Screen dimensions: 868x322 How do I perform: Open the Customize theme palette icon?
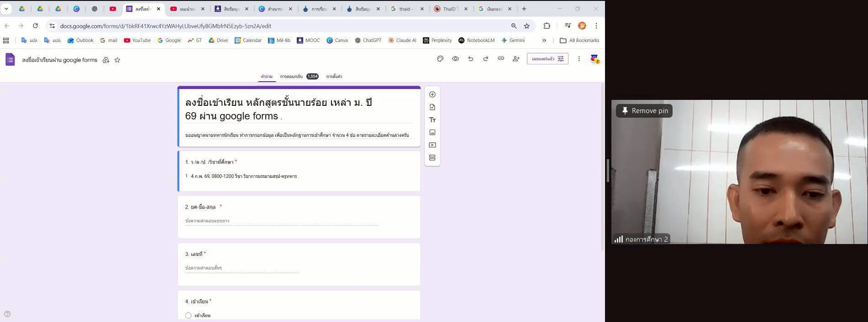440,59
